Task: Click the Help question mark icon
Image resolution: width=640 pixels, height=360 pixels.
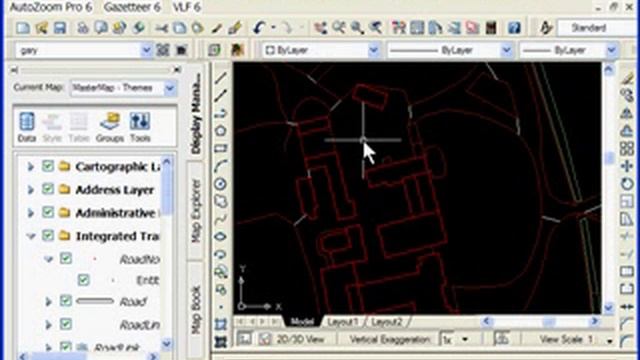Action: [514, 28]
